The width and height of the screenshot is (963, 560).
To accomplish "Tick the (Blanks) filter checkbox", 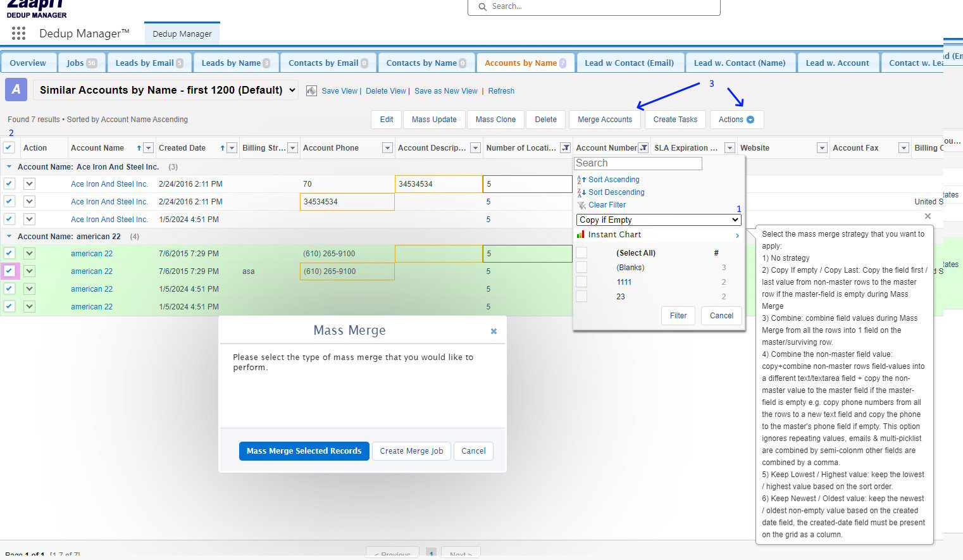I will coord(581,268).
